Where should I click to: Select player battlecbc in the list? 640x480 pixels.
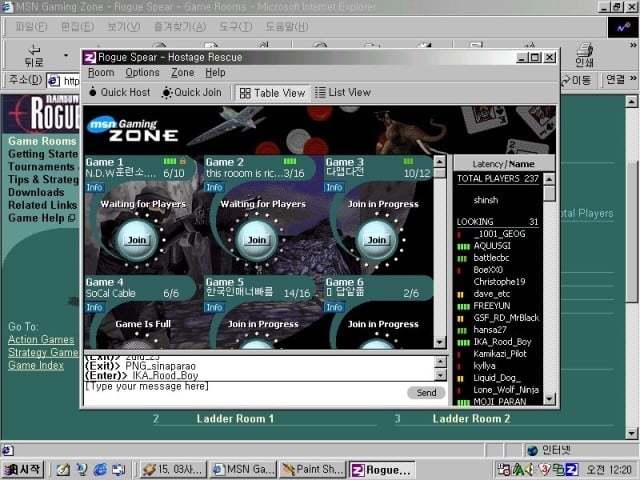(x=491, y=258)
